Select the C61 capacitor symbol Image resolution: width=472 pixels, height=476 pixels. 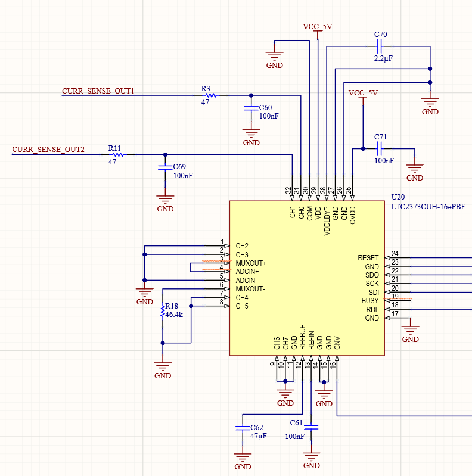pyautogui.click(x=311, y=427)
